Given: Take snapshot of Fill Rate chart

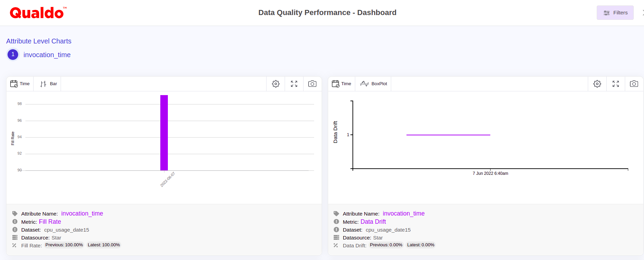Looking at the screenshot, I should coord(312,84).
